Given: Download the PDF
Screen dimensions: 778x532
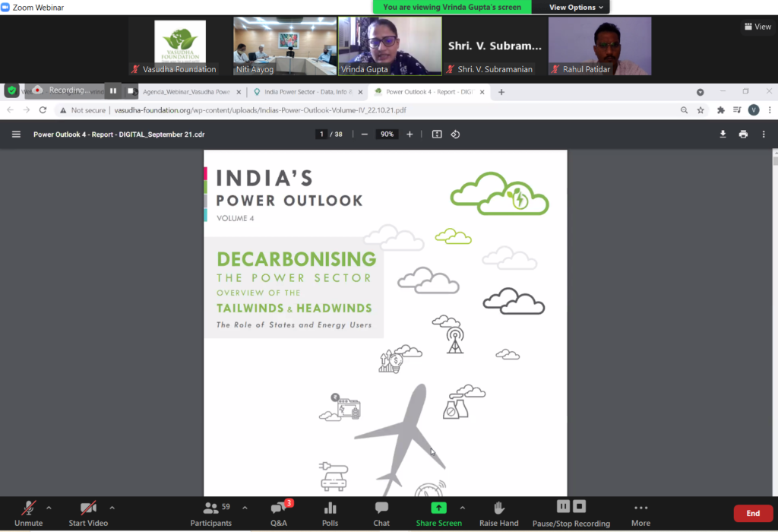Looking at the screenshot, I should tap(723, 134).
